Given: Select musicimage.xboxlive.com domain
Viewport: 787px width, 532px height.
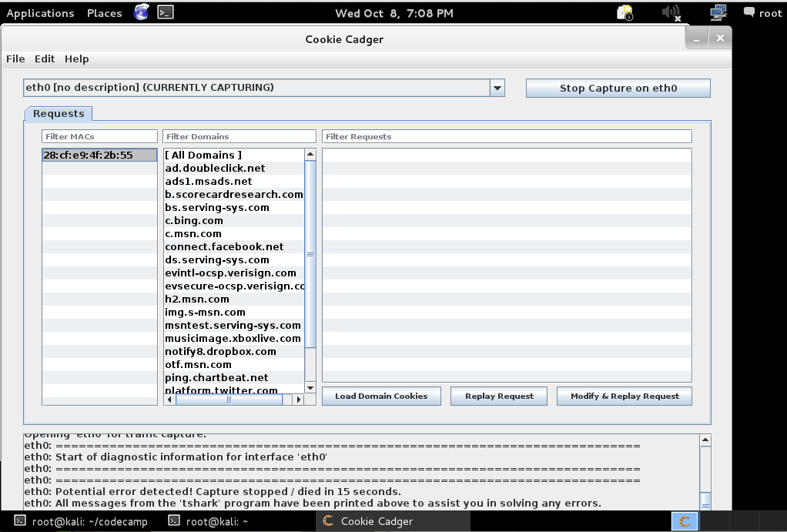Looking at the screenshot, I should pyautogui.click(x=234, y=338).
